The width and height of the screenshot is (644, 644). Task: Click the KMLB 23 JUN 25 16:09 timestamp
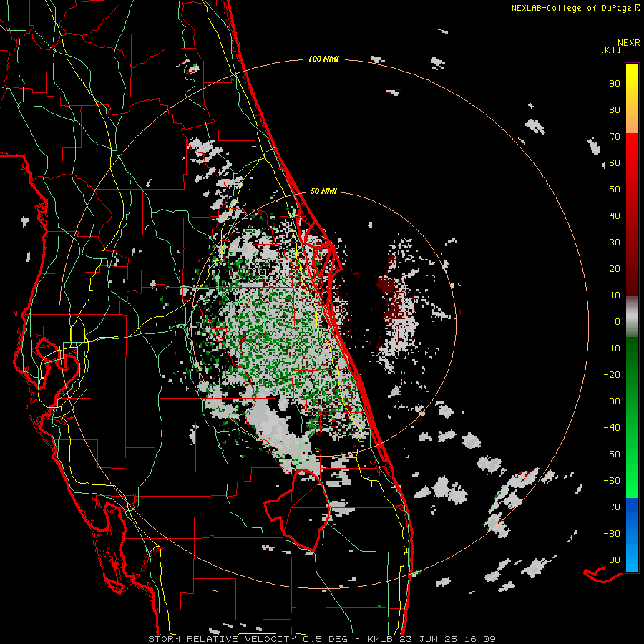pos(431,639)
